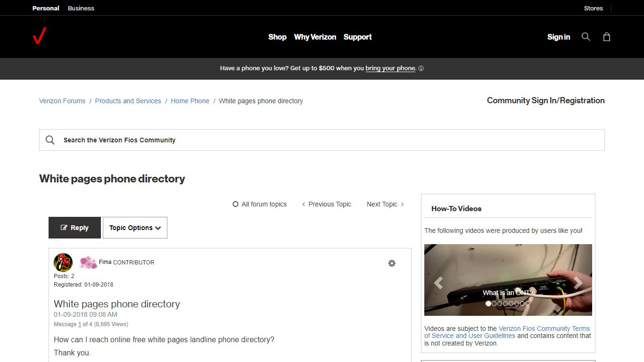This screenshot has height=362, width=644.
Task: Click the Community search magnifier icon
Action: [x=50, y=140]
